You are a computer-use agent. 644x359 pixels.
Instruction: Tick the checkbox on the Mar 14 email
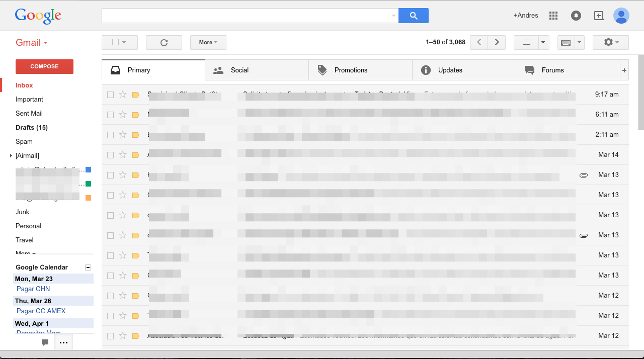click(x=110, y=155)
